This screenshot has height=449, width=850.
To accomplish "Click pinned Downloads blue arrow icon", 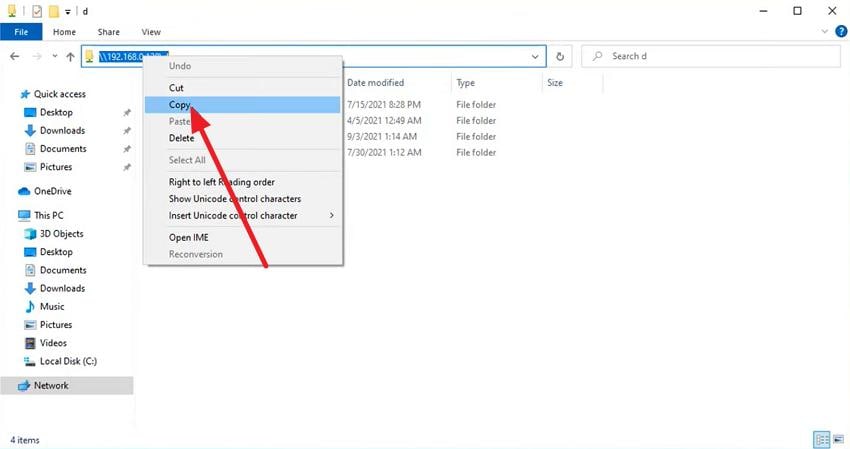I will coord(30,131).
